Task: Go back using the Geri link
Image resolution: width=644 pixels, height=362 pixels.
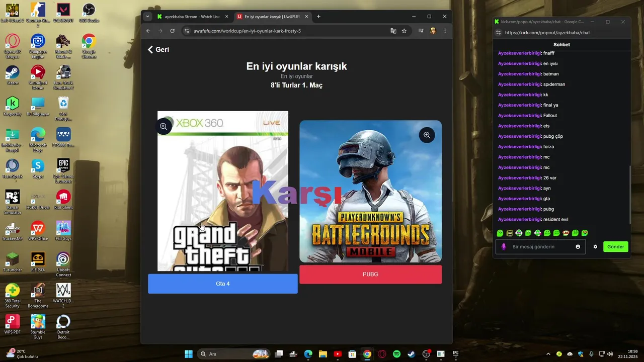Action: (158, 50)
